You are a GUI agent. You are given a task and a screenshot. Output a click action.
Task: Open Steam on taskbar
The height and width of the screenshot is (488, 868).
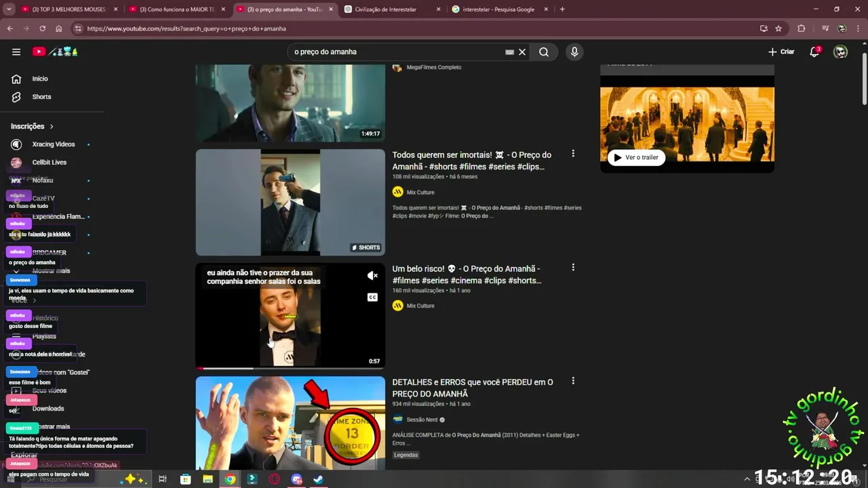point(318,479)
